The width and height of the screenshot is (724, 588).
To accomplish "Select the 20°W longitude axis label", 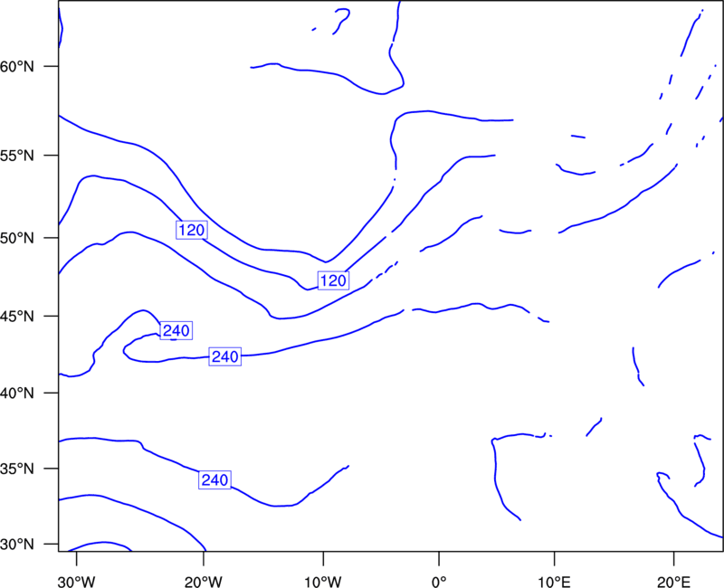I will point(204,582).
